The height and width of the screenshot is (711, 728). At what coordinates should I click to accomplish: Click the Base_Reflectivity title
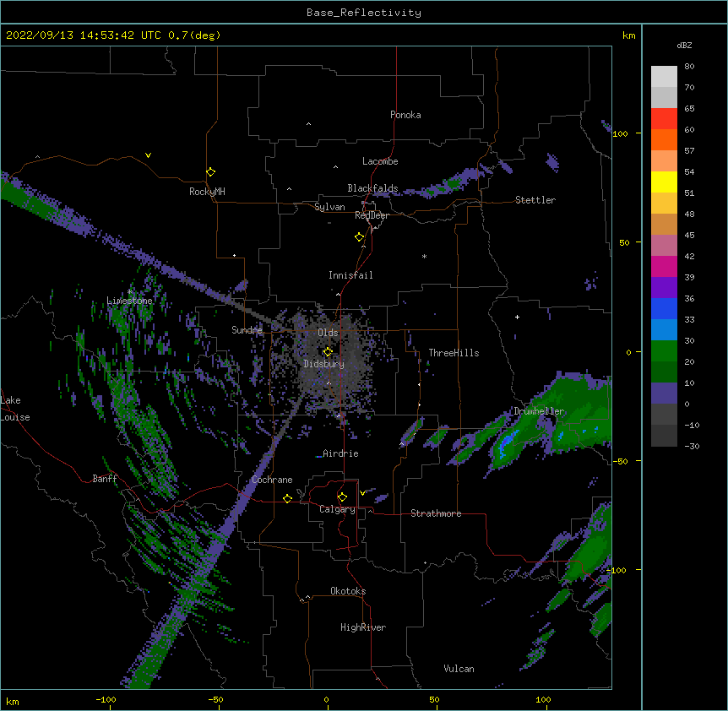pyautogui.click(x=364, y=13)
